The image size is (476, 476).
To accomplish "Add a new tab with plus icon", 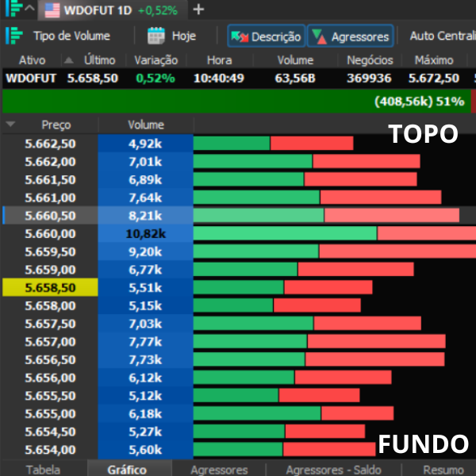I will (x=198, y=10).
